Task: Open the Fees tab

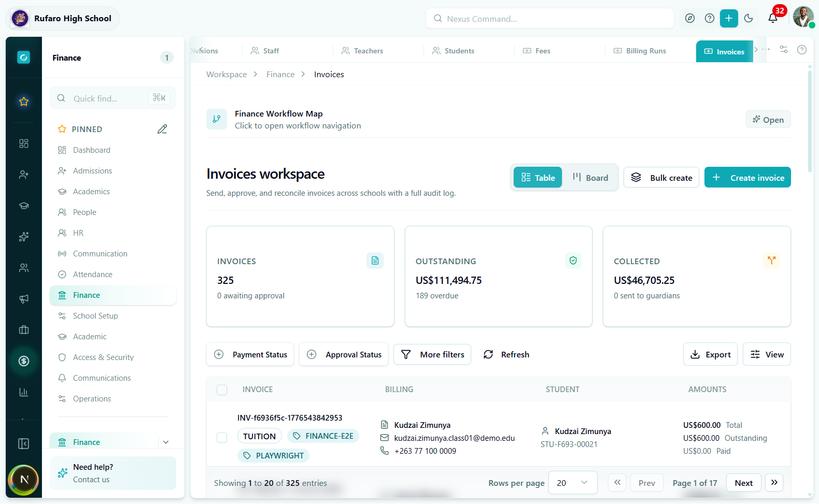Action: pos(536,51)
